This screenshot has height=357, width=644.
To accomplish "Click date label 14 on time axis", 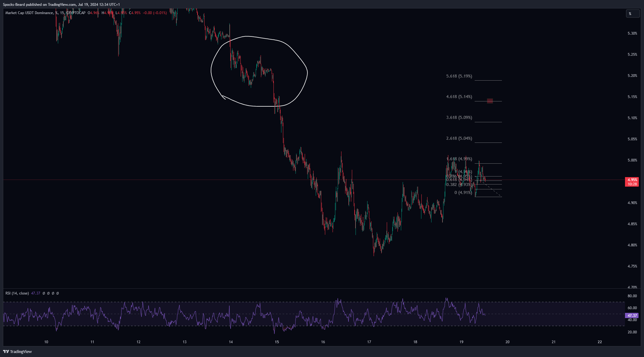I will pos(231,342).
